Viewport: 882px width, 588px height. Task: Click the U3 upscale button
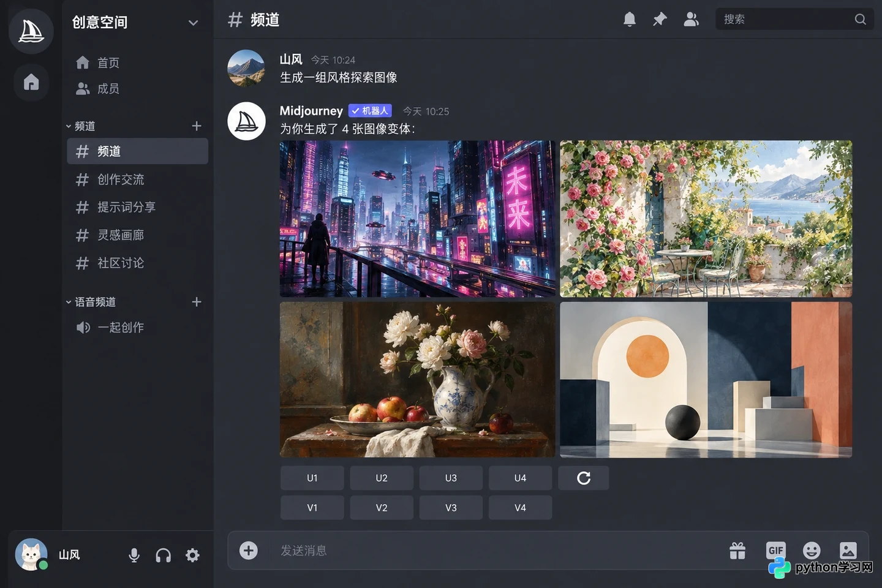(x=451, y=478)
